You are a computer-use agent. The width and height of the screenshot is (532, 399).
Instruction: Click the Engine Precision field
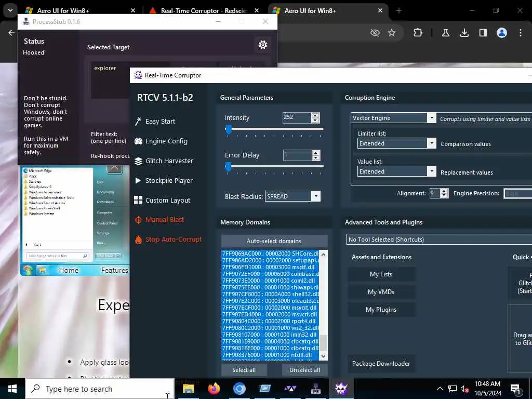[x=518, y=193]
